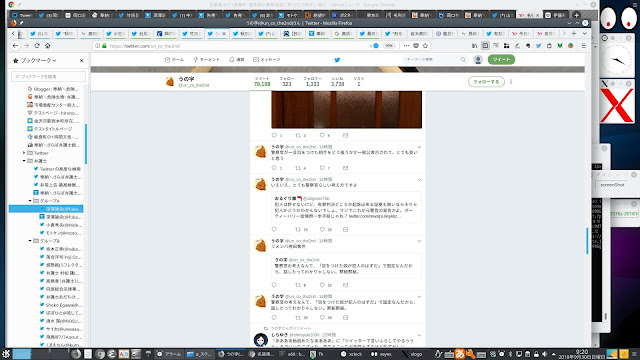Click the site information (i) icon

click(x=98, y=46)
